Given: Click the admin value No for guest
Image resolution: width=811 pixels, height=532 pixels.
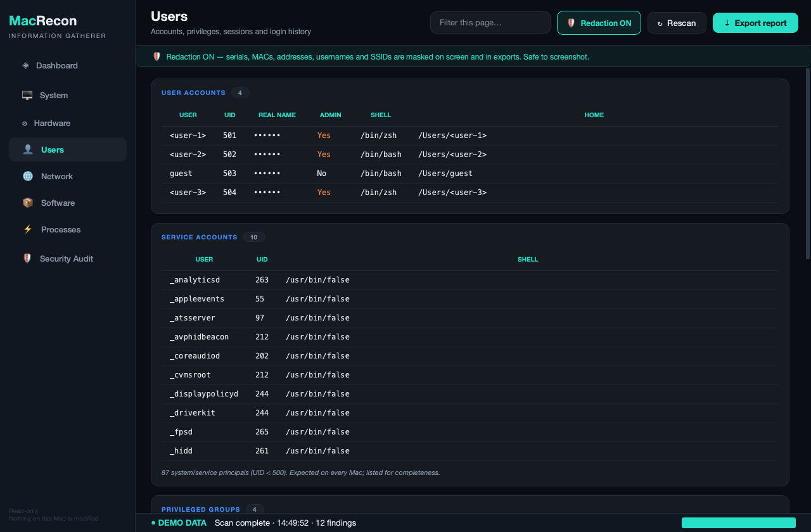Looking at the screenshot, I should 322,174.
